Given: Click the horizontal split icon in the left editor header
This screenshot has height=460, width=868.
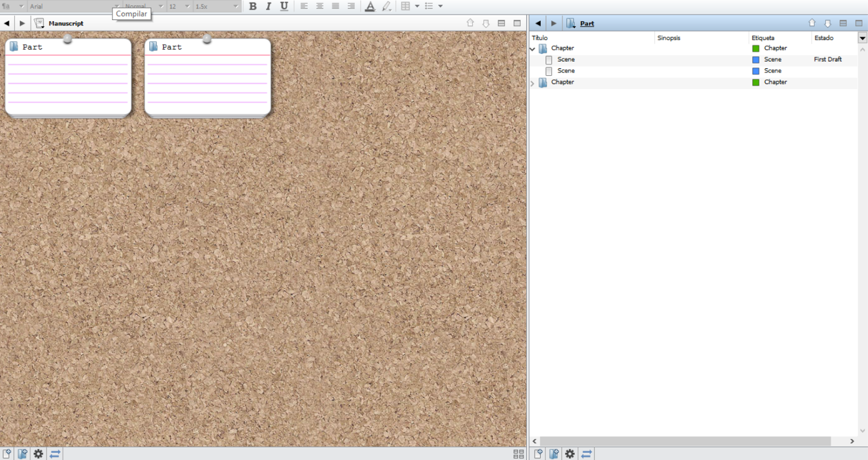Looking at the screenshot, I should click(501, 23).
